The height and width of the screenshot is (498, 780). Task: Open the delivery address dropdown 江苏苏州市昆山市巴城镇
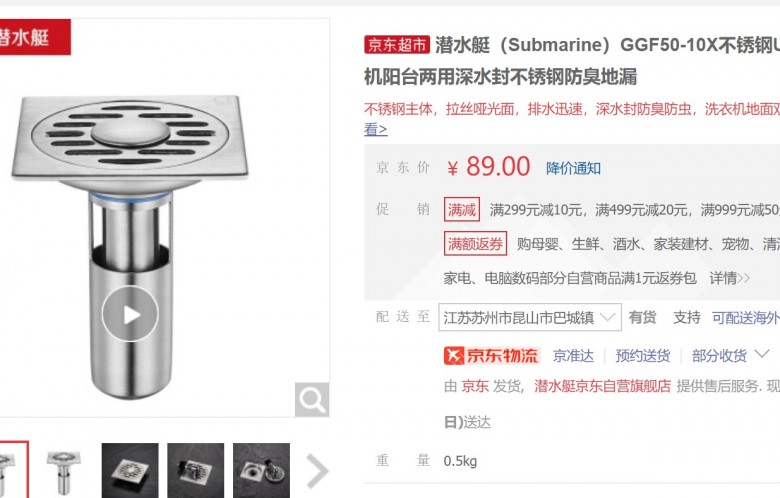point(530,317)
